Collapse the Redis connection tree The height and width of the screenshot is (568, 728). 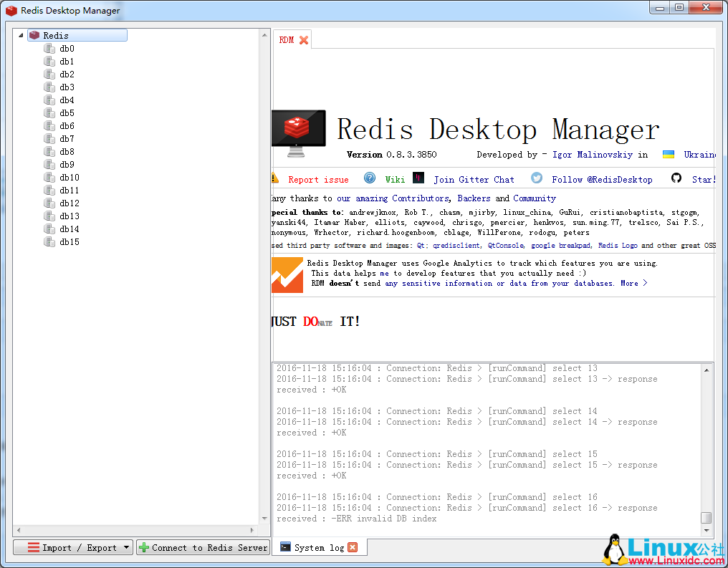(x=20, y=34)
